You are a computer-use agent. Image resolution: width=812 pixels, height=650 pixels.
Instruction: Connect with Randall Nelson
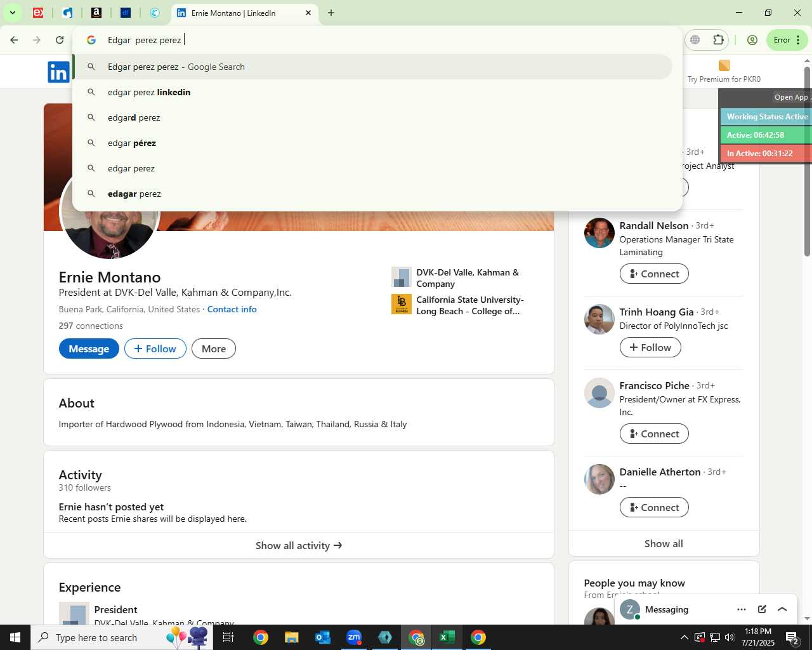(x=654, y=274)
